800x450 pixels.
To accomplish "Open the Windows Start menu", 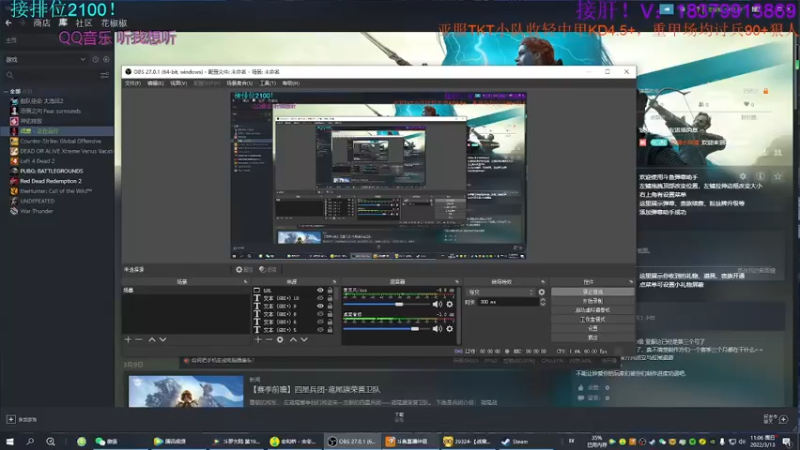I will click(x=10, y=441).
